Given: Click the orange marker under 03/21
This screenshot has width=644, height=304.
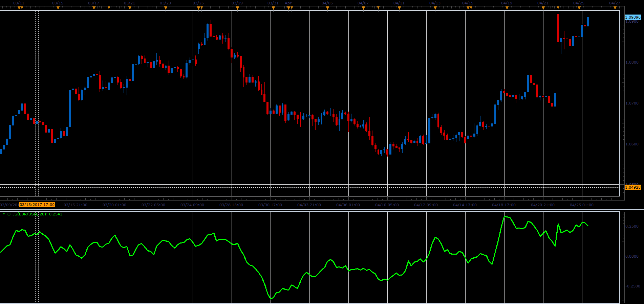Looking at the screenshot, I should click(x=130, y=8).
